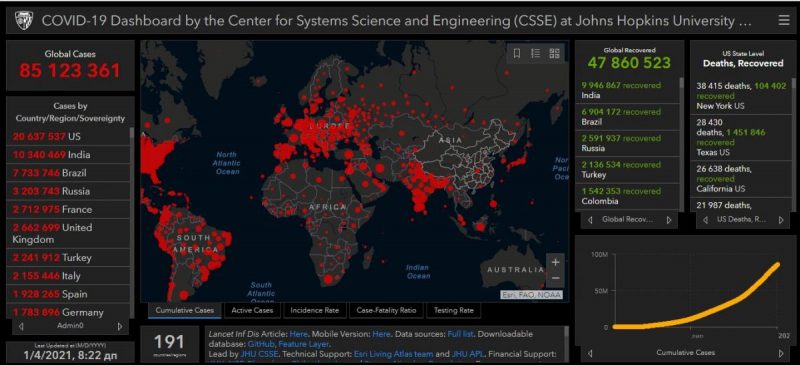Click the Global Cases total 85 123 361
The height and width of the screenshot is (365, 800).
point(70,70)
